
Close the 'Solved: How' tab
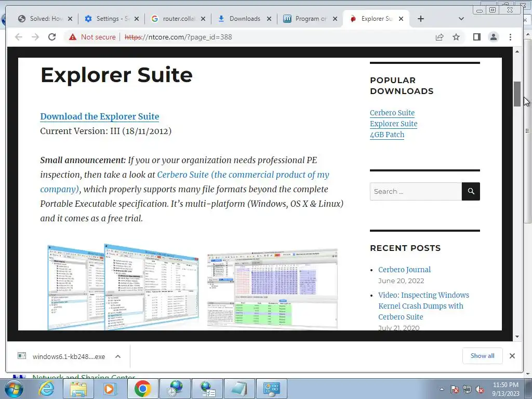[x=70, y=19]
